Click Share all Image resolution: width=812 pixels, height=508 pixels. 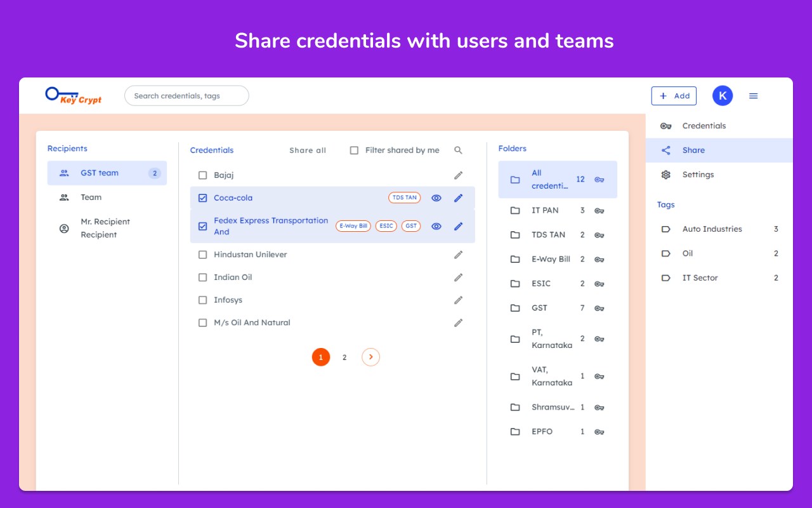coord(308,150)
